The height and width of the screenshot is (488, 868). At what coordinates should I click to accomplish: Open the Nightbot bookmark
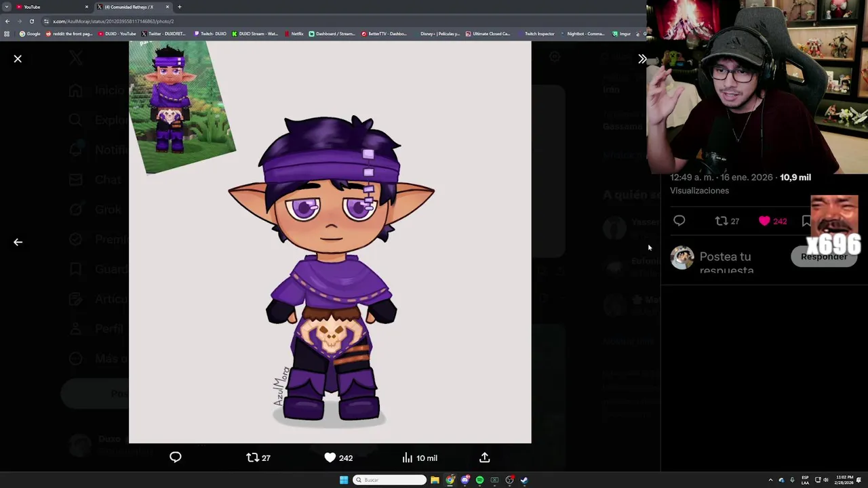pyautogui.click(x=583, y=34)
